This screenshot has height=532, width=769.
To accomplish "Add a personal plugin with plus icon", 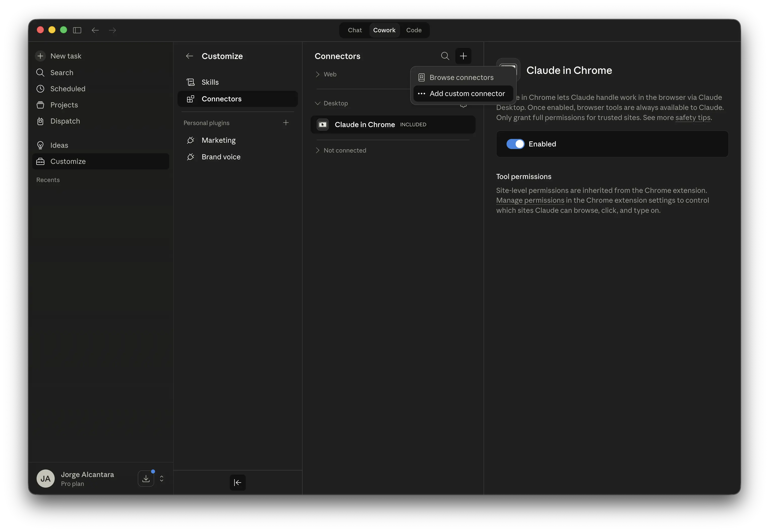I will [x=286, y=123].
